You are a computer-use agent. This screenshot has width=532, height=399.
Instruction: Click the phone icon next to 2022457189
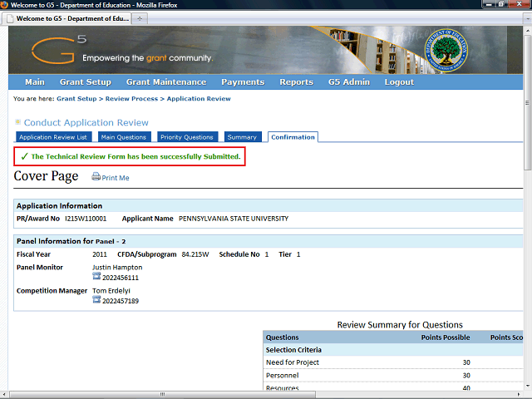[x=96, y=300]
